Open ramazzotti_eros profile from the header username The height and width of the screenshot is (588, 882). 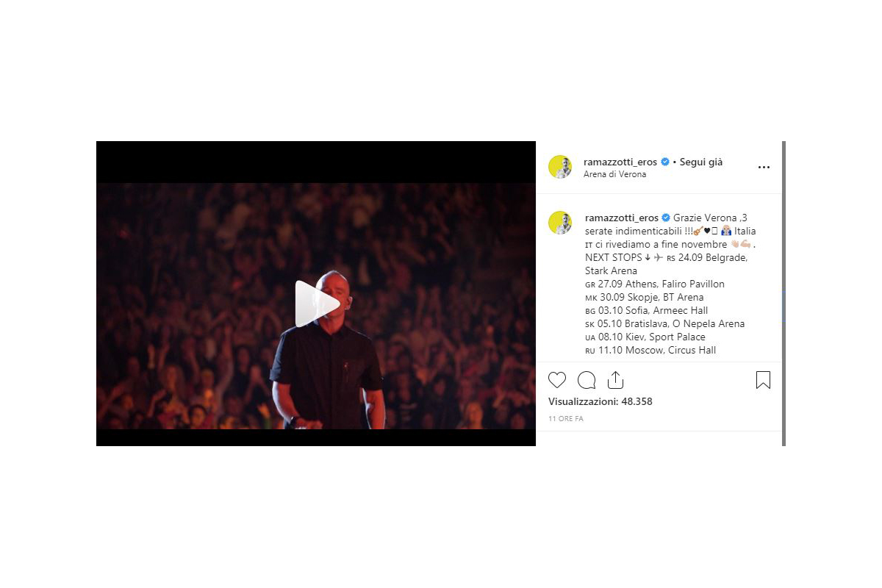coord(621,162)
